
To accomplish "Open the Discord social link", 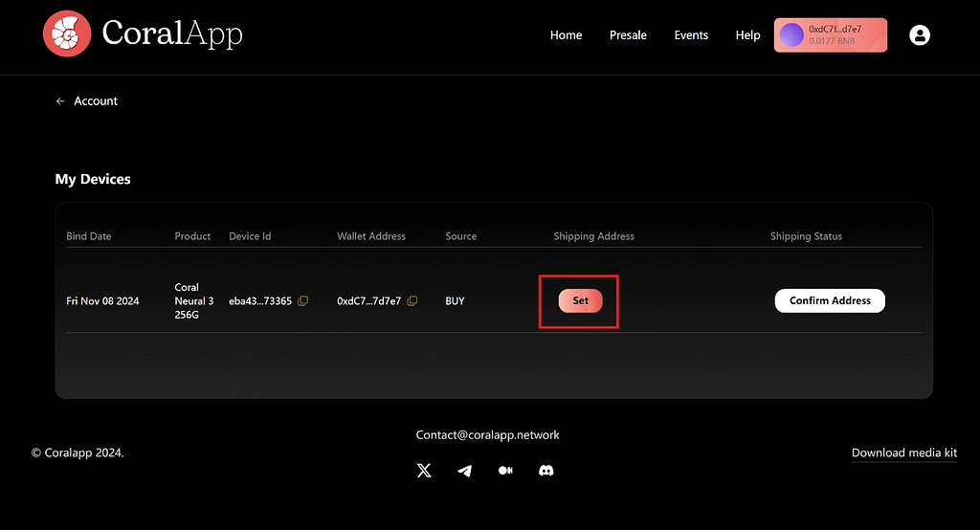I will point(546,470).
